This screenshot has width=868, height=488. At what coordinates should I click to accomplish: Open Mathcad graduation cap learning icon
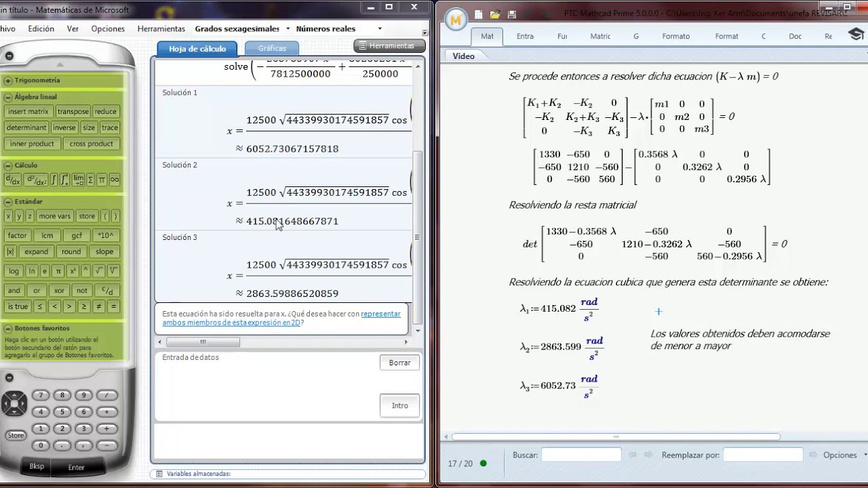coord(856,35)
